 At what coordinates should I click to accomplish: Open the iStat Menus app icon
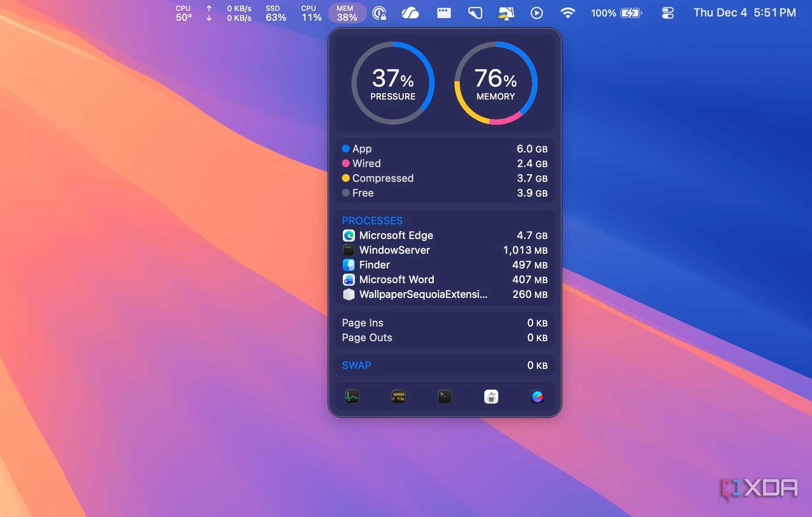[x=538, y=396]
